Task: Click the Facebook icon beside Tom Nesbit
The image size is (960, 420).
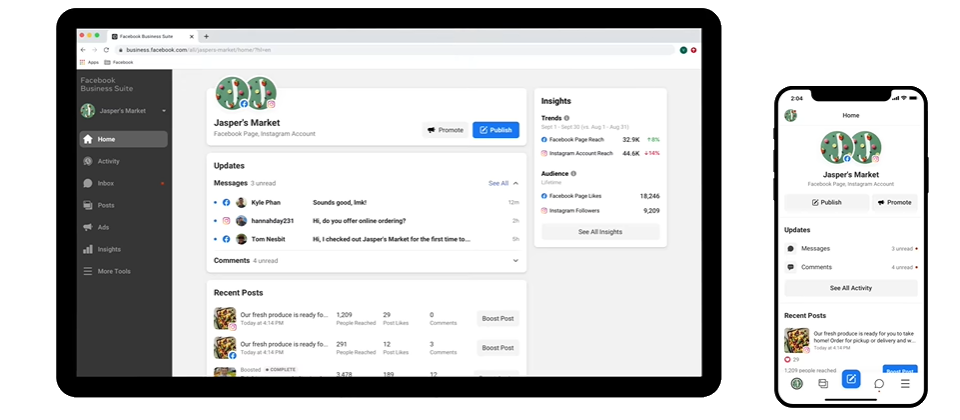Action: coord(226,239)
